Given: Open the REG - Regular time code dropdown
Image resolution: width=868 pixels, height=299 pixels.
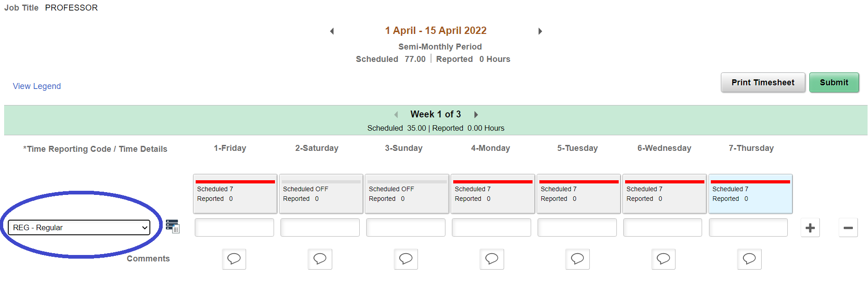Looking at the screenshot, I should click(79, 227).
